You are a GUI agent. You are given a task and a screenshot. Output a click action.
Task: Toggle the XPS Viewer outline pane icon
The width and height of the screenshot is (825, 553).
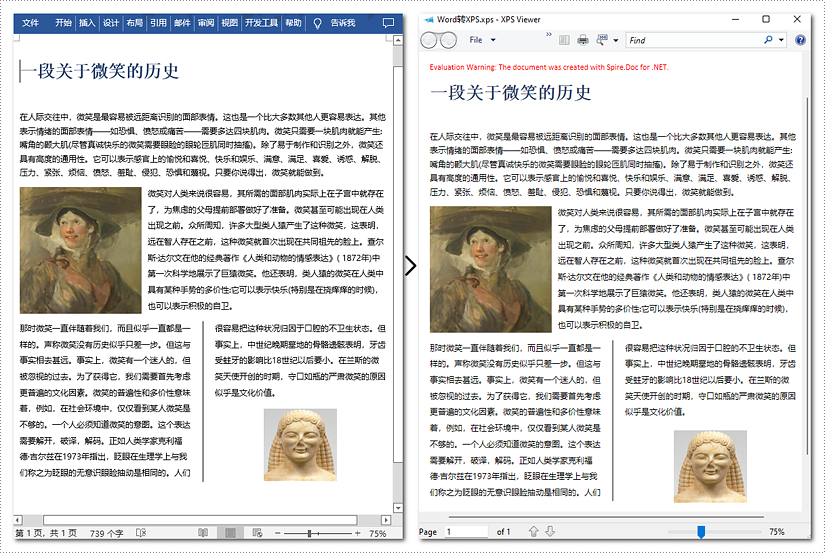(564, 40)
